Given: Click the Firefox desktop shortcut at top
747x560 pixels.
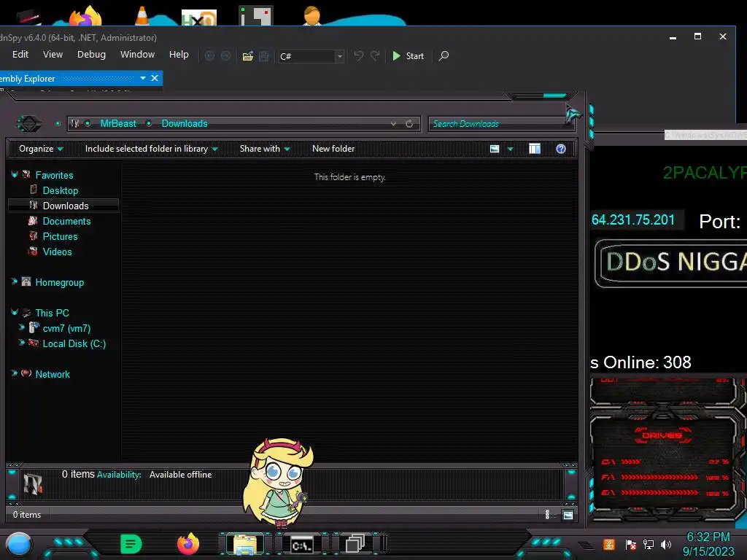Looking at the screenshot, I should [86, 15].
